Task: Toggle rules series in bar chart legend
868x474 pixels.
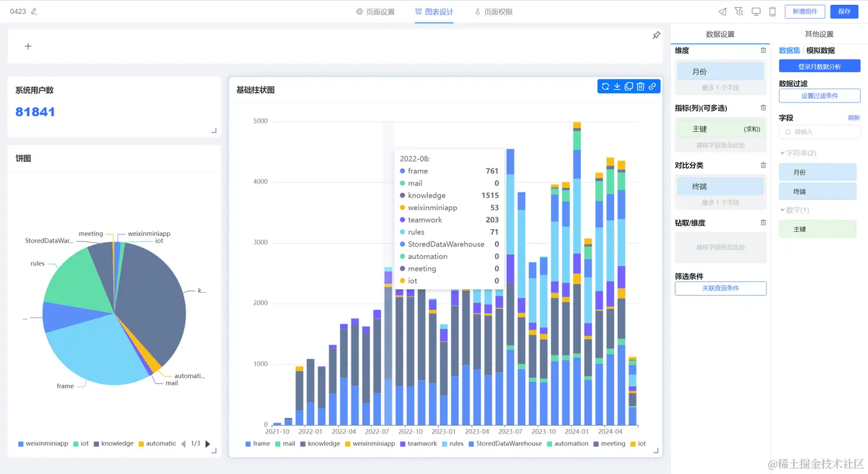Action: pos(453,444)
